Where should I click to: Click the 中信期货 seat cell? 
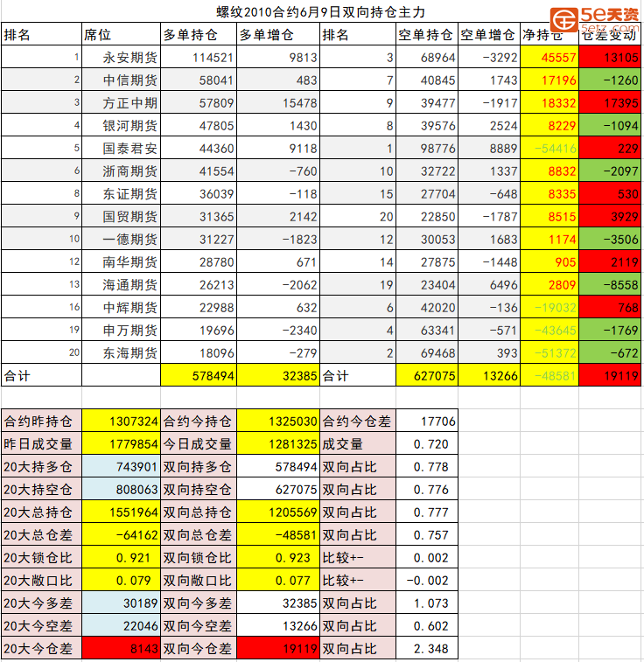pyautogui.click(x=122, y=80)
